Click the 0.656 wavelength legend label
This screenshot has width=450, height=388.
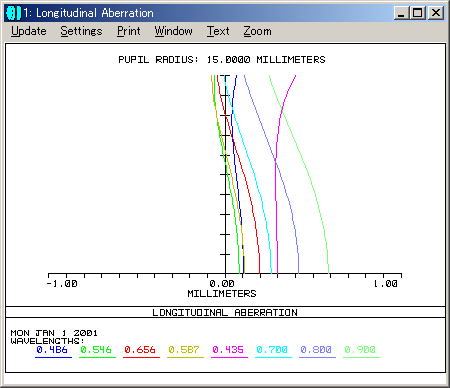point(140,350)
